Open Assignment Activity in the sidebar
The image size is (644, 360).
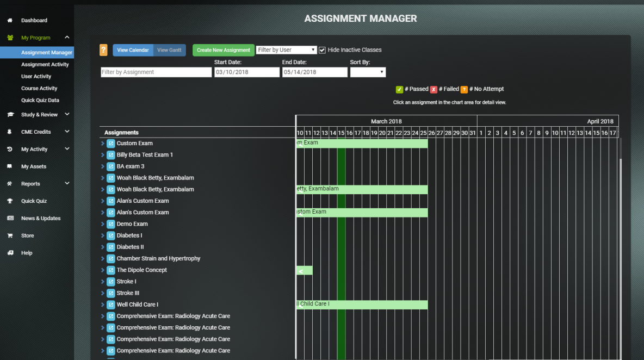coord(45,65)
